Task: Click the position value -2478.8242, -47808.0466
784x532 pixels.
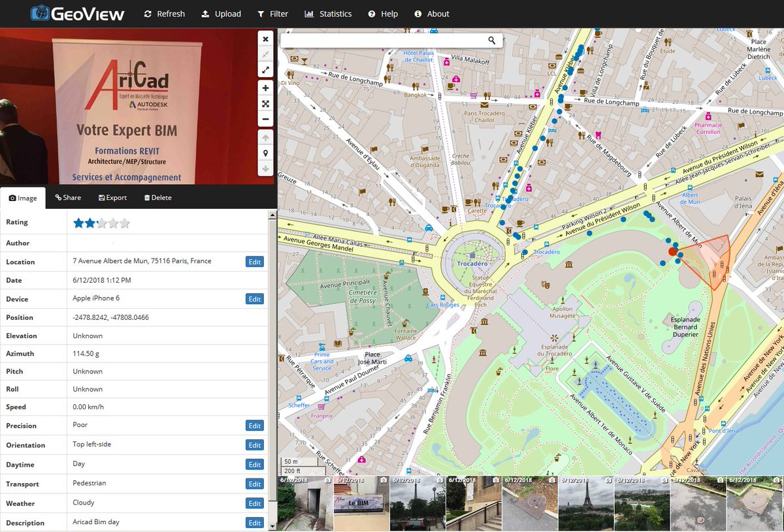Action: point(110,317)
